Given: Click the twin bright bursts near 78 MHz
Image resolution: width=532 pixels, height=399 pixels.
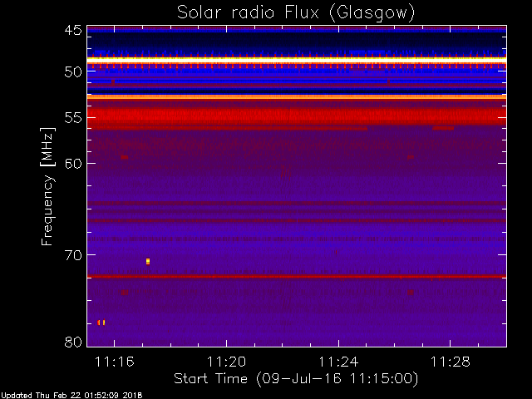Looking at the screenshot, I should [x=101, y=323].
